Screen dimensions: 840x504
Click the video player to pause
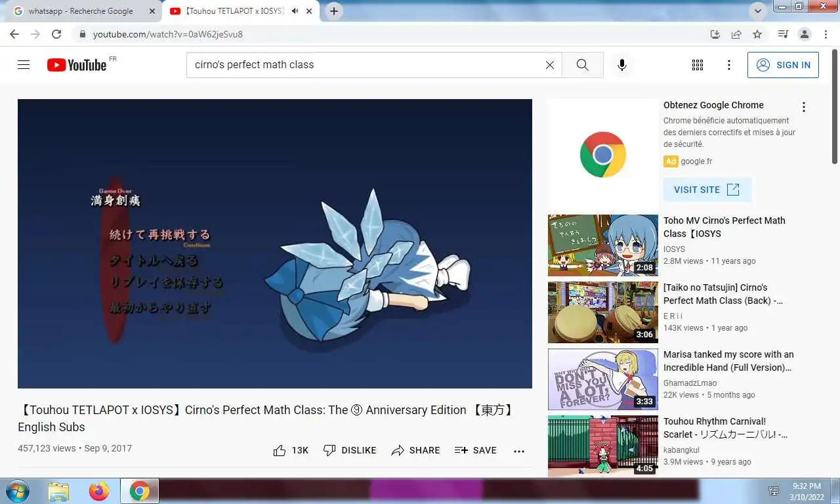point(275,243)
